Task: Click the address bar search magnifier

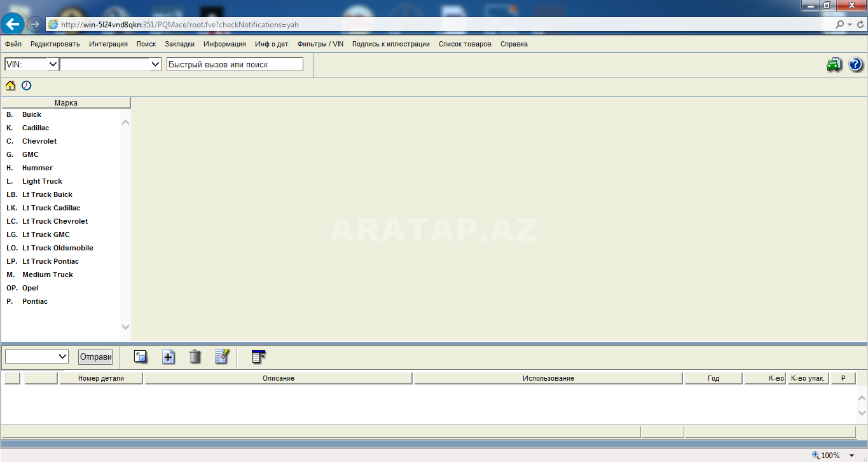Action: pyautogui.click(x=841, y=25)
